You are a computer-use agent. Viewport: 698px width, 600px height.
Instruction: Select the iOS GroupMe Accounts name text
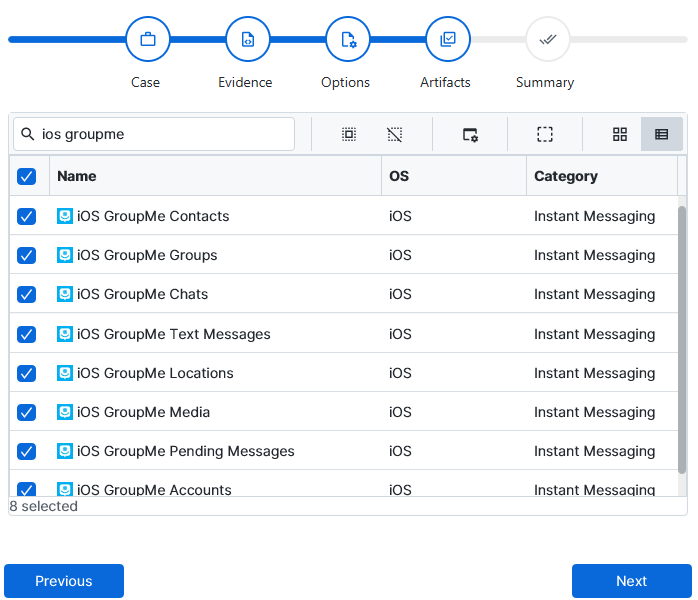[x=154, y=490]
